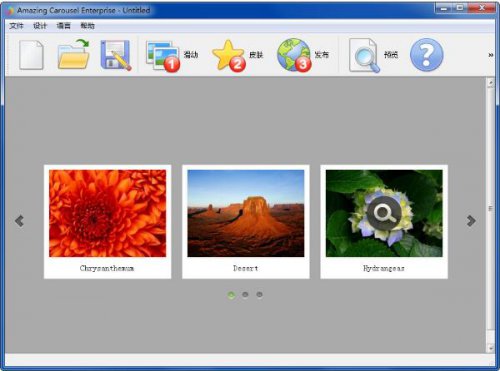This screenshot has width=500, height=371.
Task: Click the lightbox magnifier overlay on Hydrangeas
Action: 384,213
